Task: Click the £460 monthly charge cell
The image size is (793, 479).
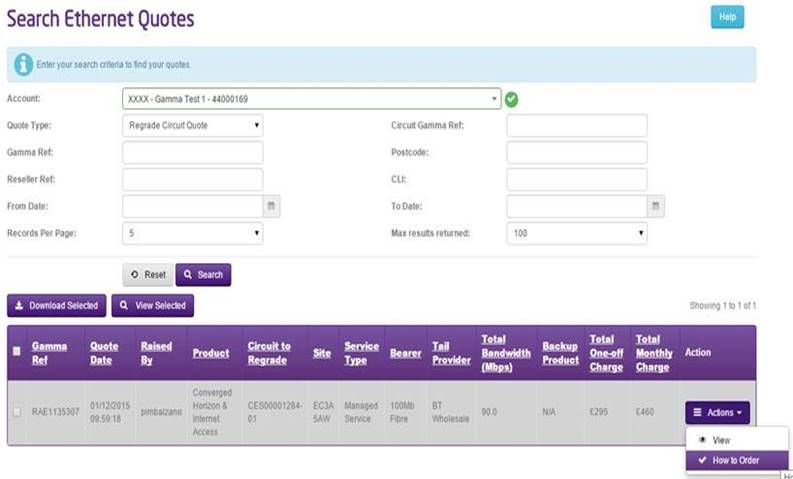Action: coord(645,412)
